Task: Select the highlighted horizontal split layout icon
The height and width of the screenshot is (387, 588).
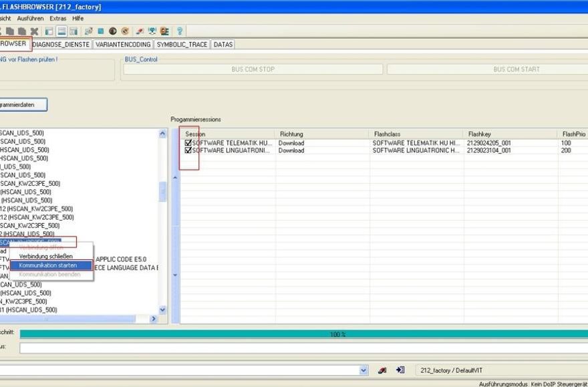Action: [x=61, y=31]
